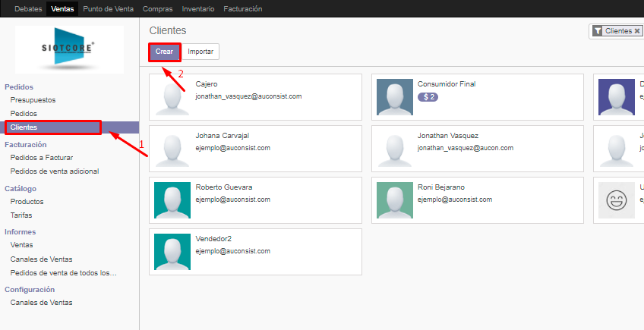Open Johana Carvajal's customer card
The height and width of the screenshot is (330, 644).
[x=255, y=147]
